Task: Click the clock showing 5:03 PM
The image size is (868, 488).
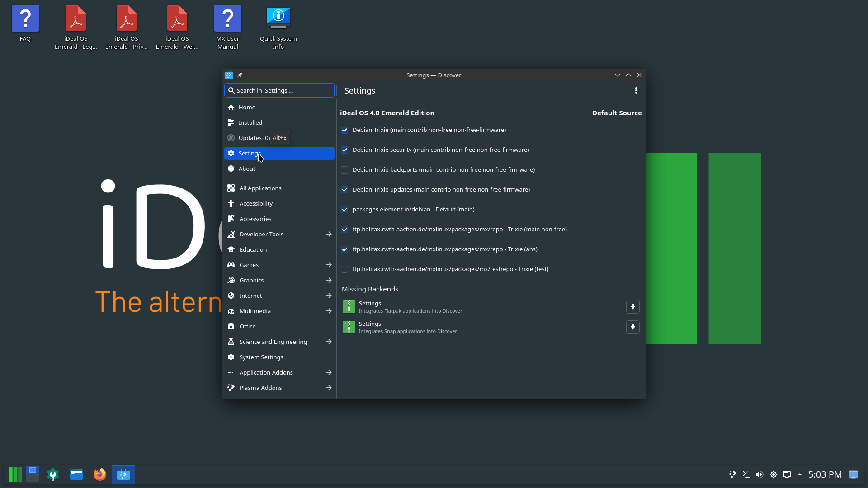Action: [x=825, y=474]
